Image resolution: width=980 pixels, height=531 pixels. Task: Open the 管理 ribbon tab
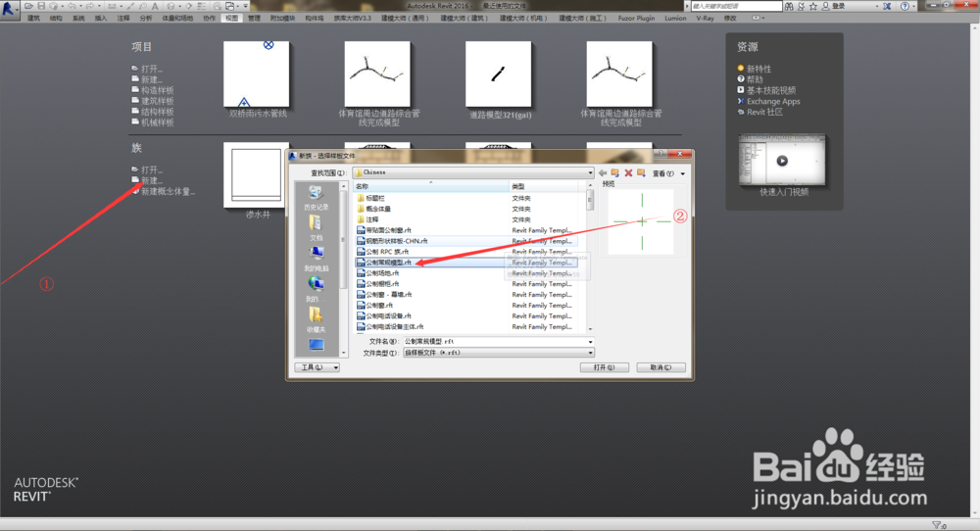(254, 18)
